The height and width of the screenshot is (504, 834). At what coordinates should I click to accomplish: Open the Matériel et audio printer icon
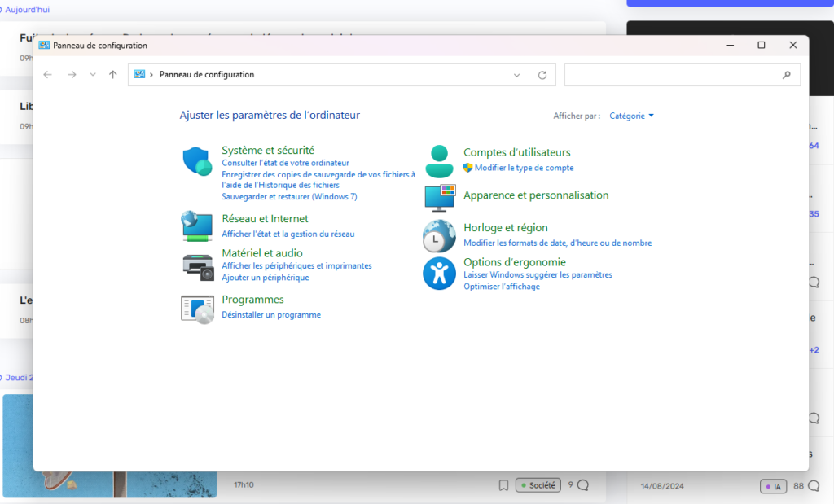(x=198, y=267)
